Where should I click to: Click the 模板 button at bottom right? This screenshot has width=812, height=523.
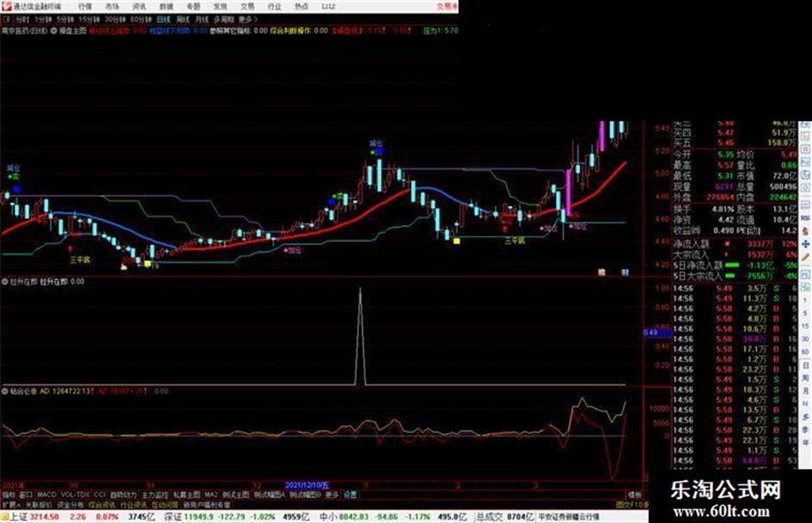(x=635, y=495)
